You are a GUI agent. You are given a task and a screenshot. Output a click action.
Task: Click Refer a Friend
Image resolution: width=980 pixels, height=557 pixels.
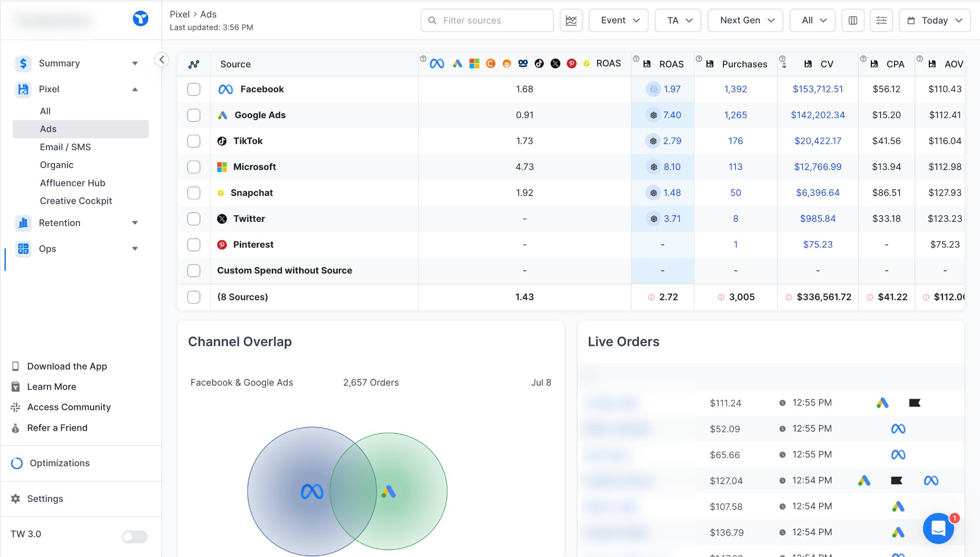[x=57, y=428]
